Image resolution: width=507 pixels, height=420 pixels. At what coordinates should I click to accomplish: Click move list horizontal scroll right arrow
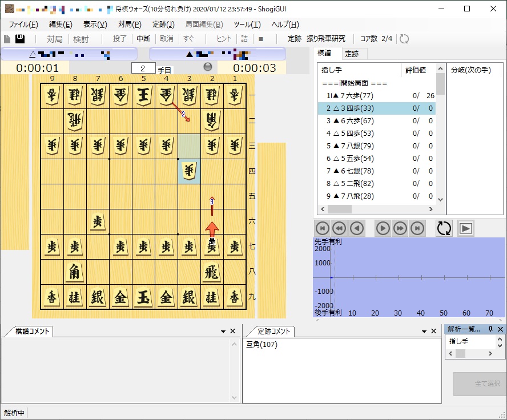[430, 209]
